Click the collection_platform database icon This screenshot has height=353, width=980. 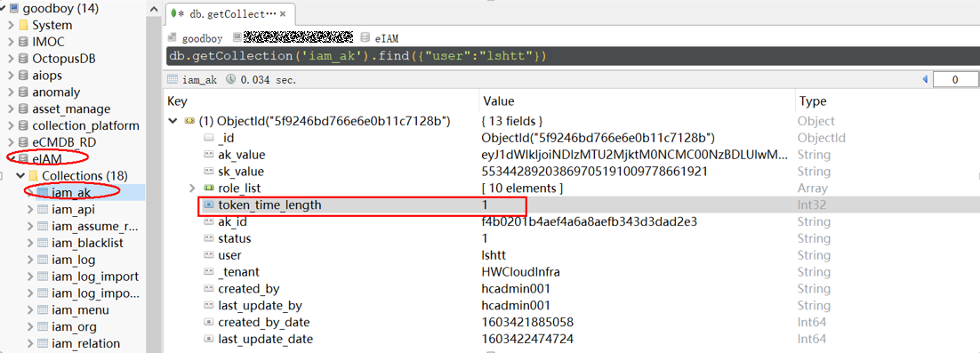click(24, 125)
